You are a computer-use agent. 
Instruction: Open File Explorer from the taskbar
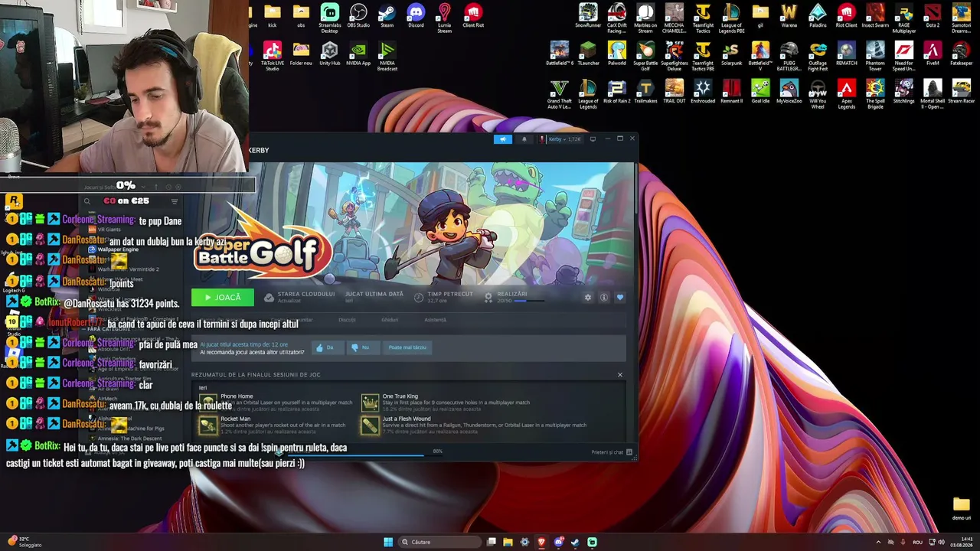coord(508,543)
